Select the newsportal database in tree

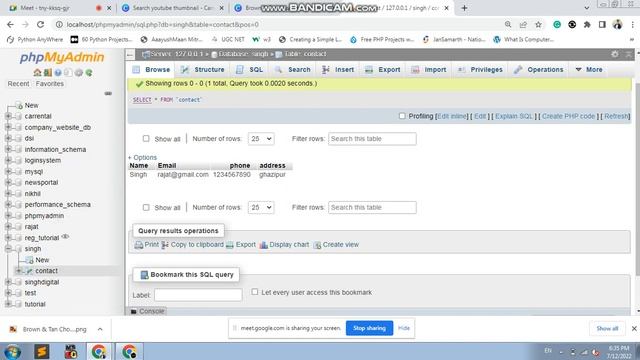coord(41,182)
